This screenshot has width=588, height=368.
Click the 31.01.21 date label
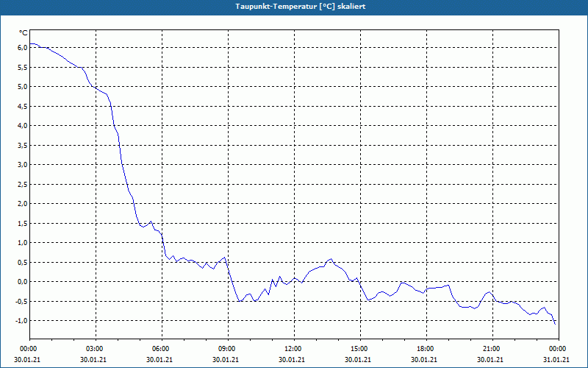(x=556, y=360)
